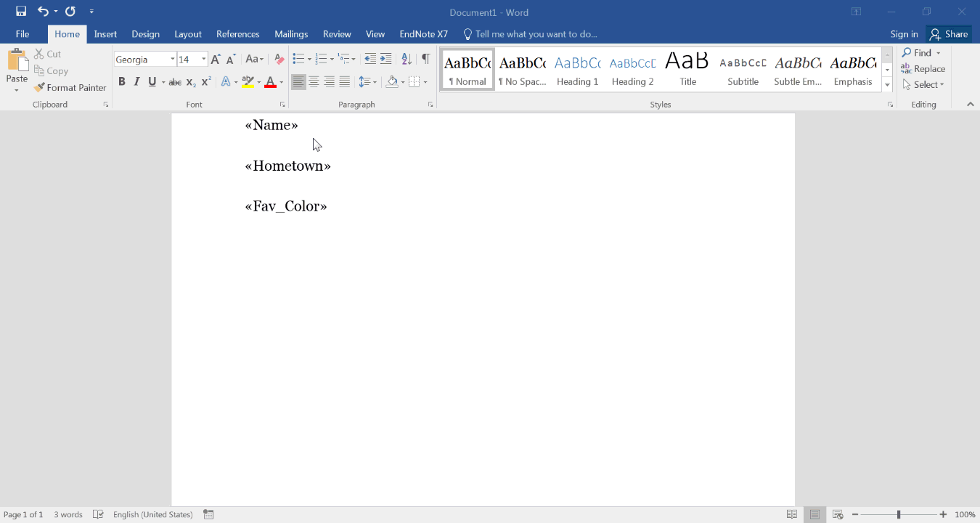Click the Increase Indent icon
Screen dimensions: 980x523
386,60
